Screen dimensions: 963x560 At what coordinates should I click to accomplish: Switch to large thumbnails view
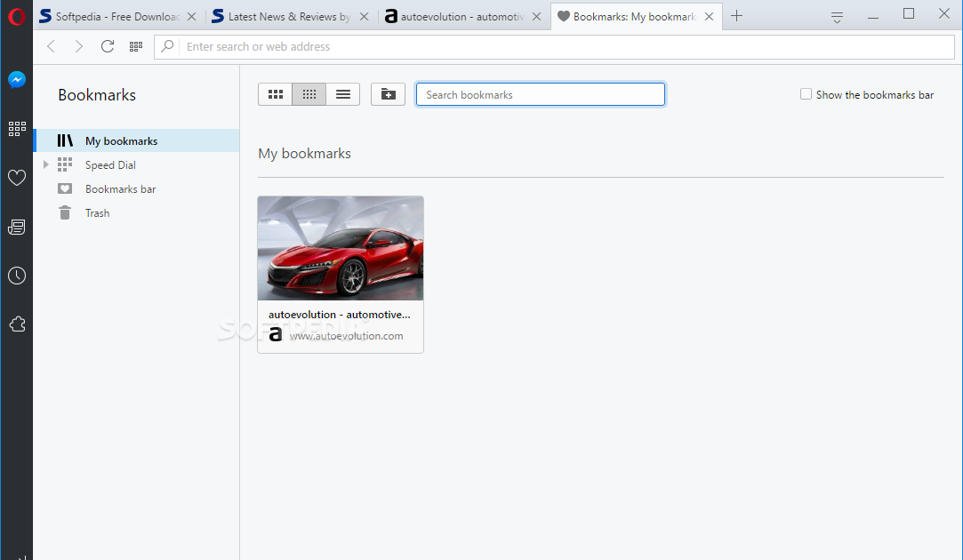[275, 94]
